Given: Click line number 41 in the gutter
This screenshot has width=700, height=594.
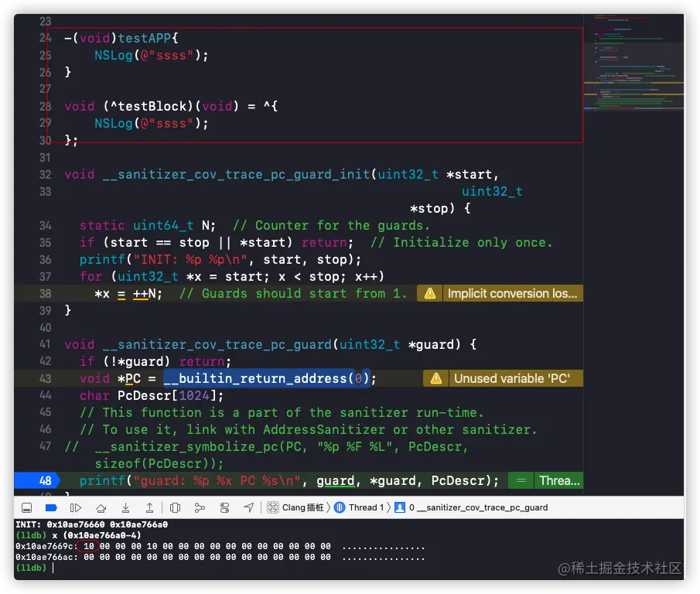Looking at the screenshot, I should click(45, 344).
